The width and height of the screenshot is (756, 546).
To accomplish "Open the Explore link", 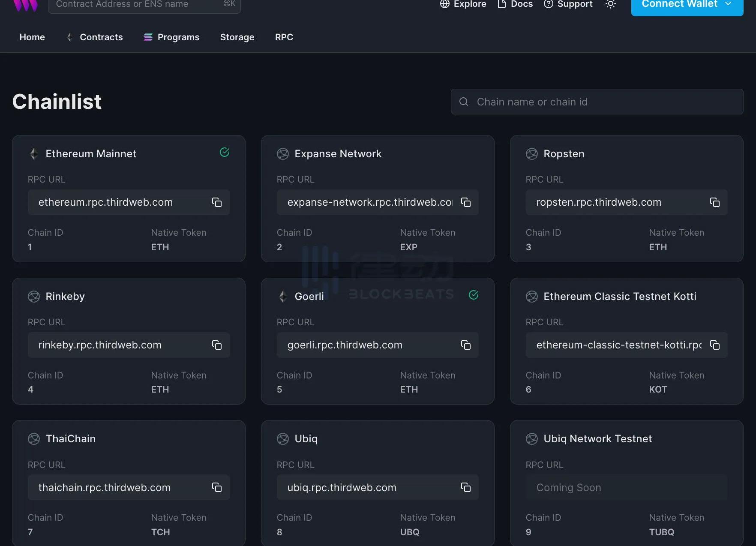I will point(463,4).
